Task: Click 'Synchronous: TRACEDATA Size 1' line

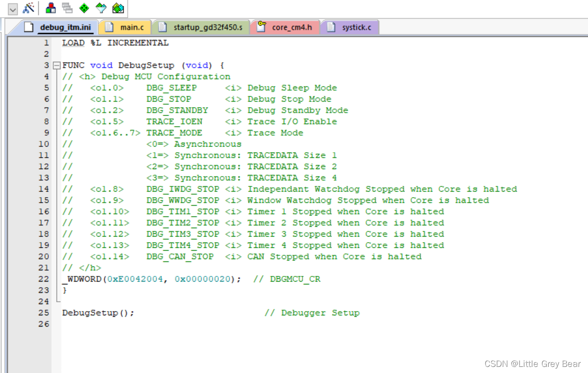Action: coord(199,155)
